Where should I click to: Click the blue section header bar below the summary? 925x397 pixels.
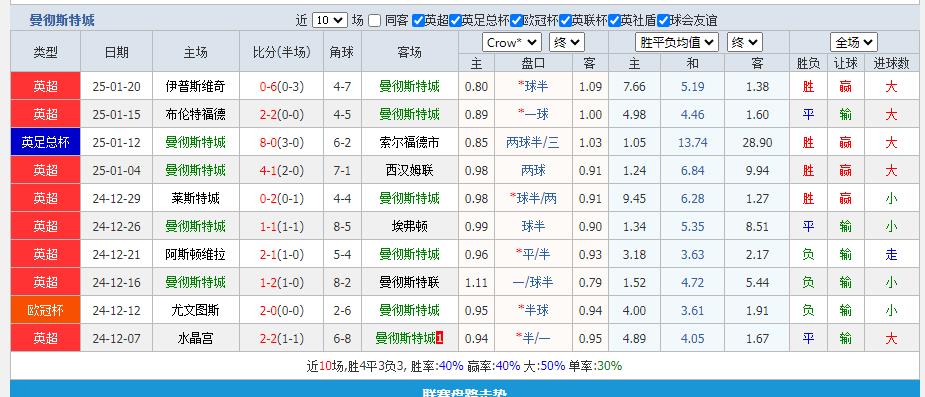[x=465, y=389]
